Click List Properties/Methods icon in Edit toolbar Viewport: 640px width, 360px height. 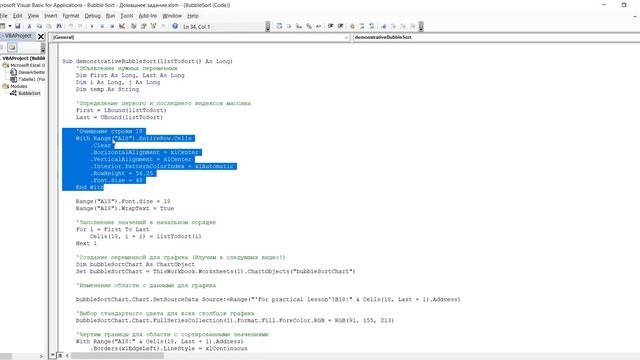pos(279,26)
